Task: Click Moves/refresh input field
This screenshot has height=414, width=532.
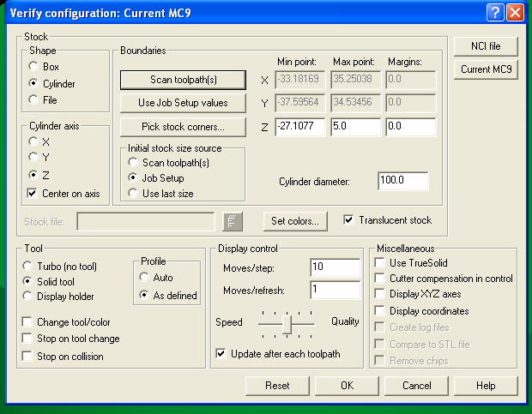Action: (x=336, y=290)
